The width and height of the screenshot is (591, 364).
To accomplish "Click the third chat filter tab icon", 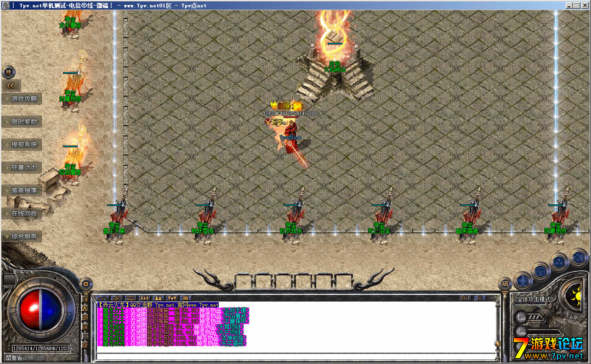I will point(130,298).
